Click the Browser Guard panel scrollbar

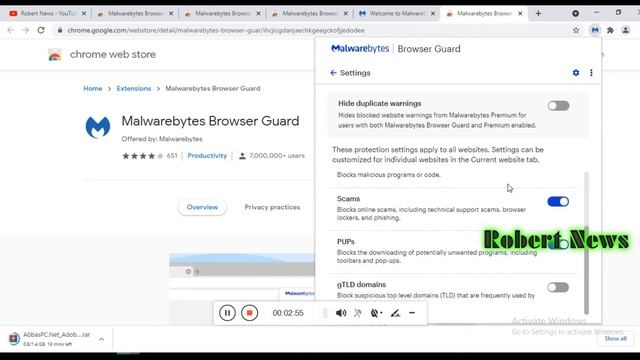coord(586,269)
